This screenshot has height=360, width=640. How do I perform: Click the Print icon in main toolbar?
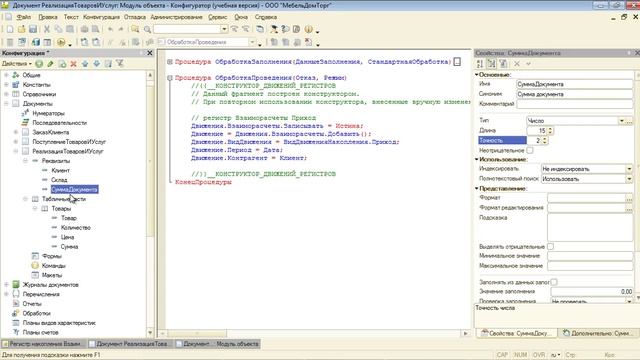[84, 29]
